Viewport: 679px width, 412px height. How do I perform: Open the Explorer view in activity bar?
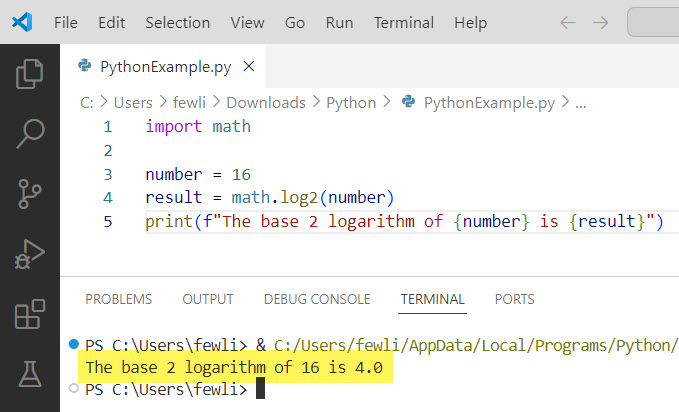(29, 74)
